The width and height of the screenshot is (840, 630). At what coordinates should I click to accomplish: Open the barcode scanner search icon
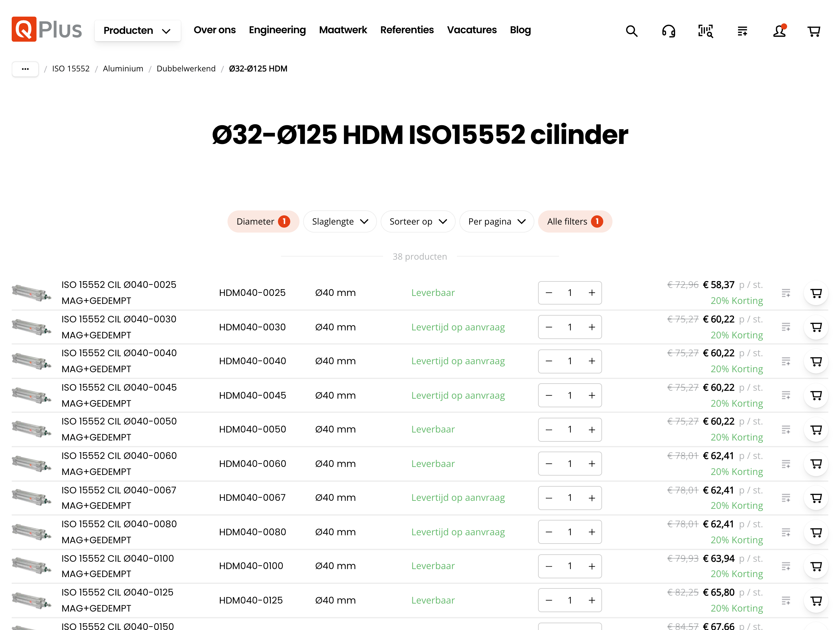point(705,31)
